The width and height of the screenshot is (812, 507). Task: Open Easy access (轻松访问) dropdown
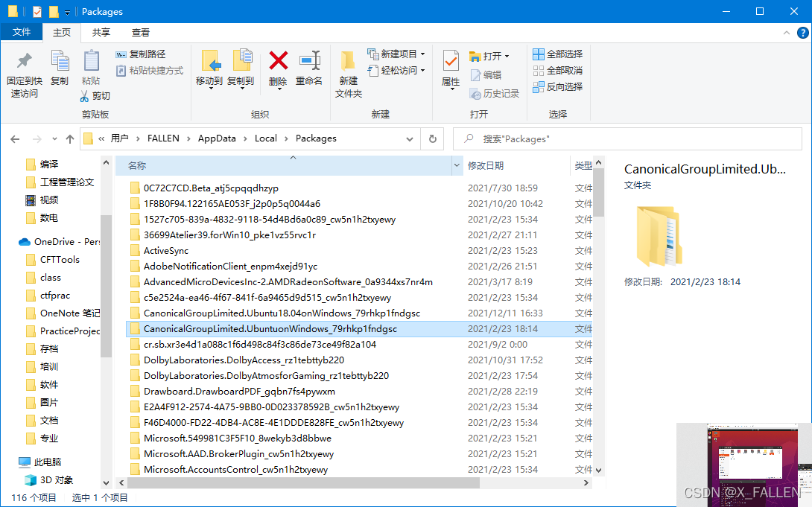pos(396,71)
